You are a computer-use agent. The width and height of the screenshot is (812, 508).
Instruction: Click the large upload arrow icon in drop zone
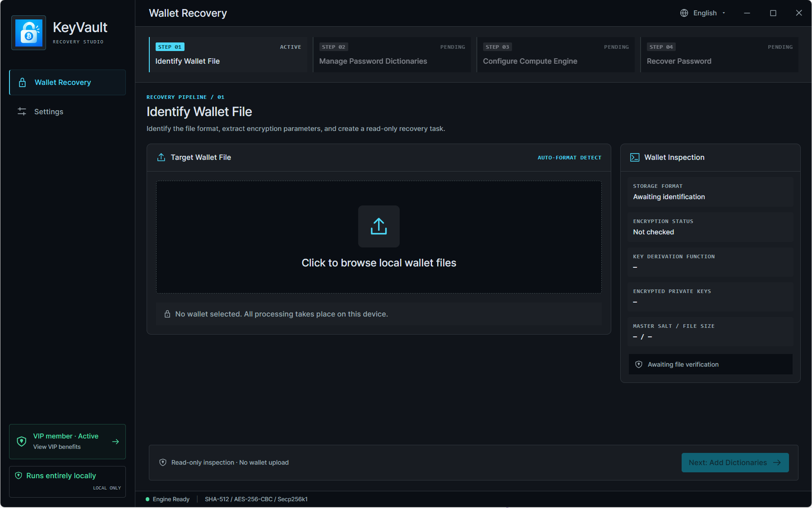click(x=379, y=226)
